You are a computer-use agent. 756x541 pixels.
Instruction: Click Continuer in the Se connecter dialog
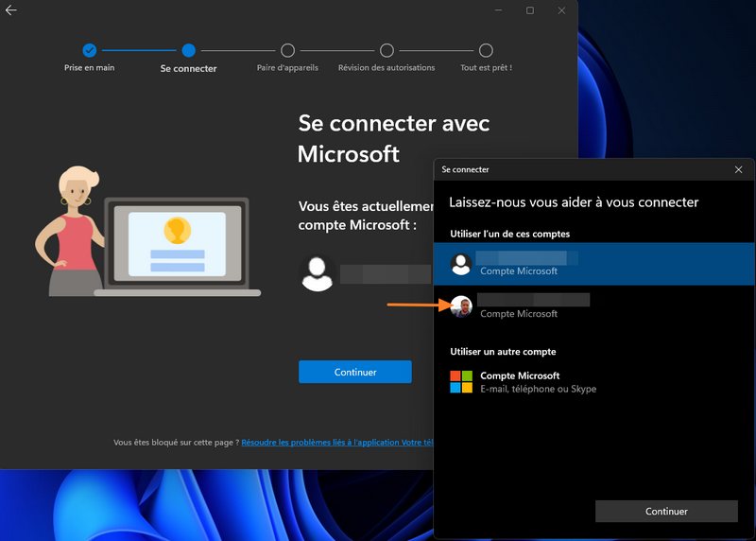click(666, 511)
